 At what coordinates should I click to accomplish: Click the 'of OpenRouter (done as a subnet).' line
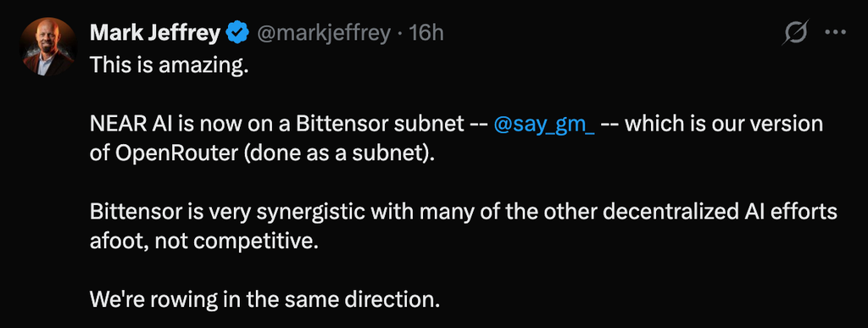[263, 153]
